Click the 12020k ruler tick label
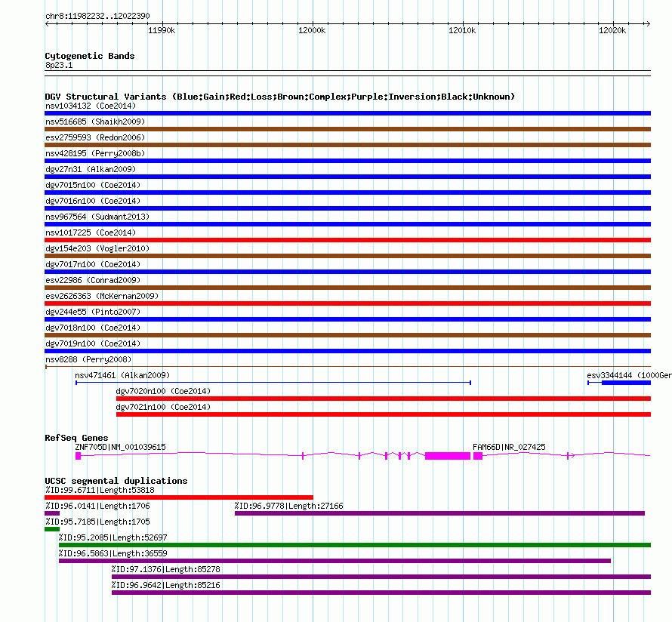The height and width of the screenshot is (622, 672). point(612,30)
